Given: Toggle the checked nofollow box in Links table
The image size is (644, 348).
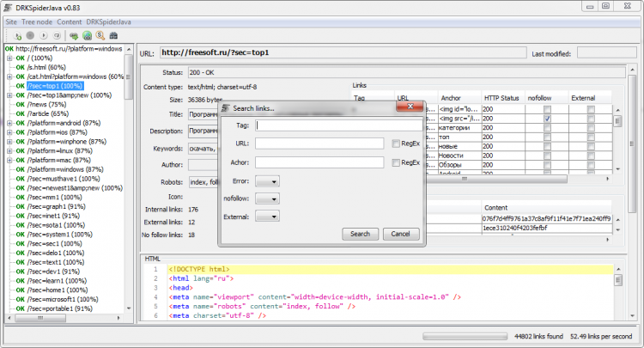Looking at the screenshot, I should pyautogui.click(x=547, y=118).
